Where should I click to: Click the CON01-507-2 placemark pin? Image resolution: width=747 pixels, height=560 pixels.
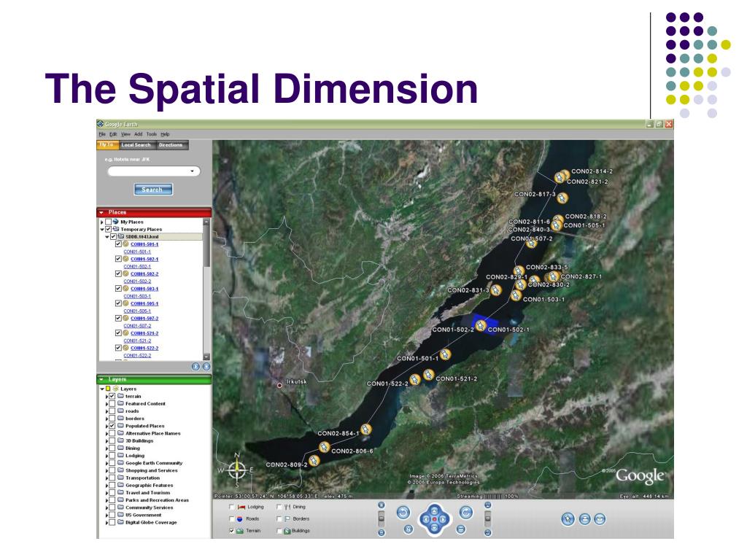[x=531, y=243]
